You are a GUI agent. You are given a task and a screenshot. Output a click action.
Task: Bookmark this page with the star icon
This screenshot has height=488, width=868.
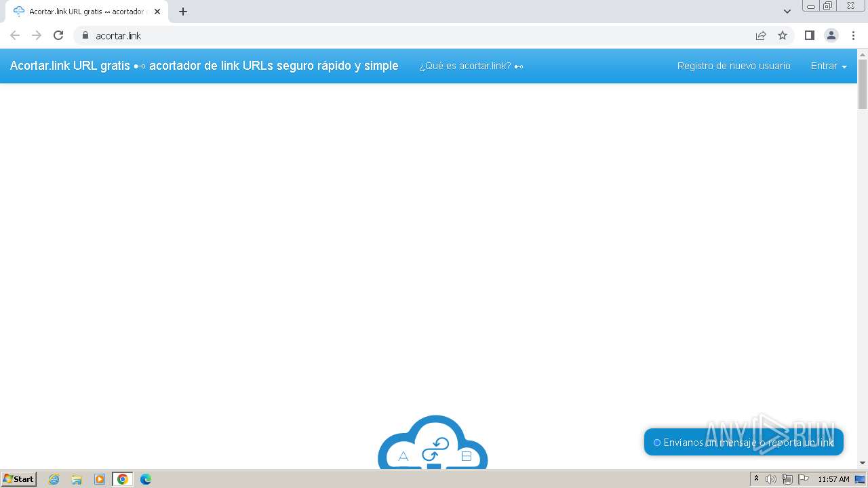tap(783, 35)
